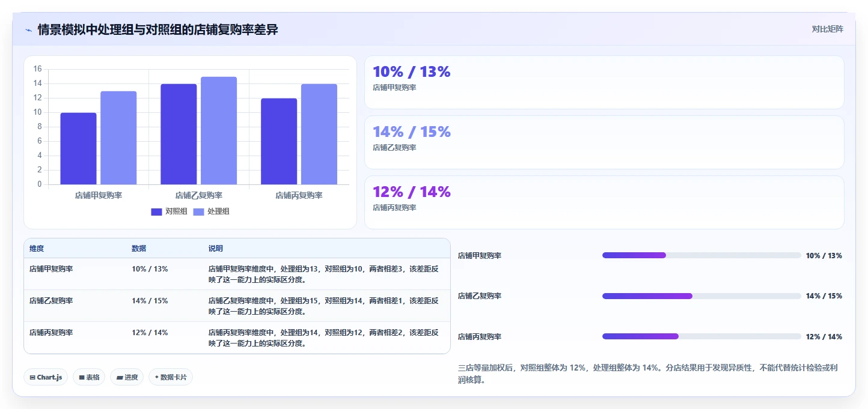Click the 店铺甲复购率 caption under the 10% / 13% card
Viewport: 868px width, 409px height.
[394, 88]
